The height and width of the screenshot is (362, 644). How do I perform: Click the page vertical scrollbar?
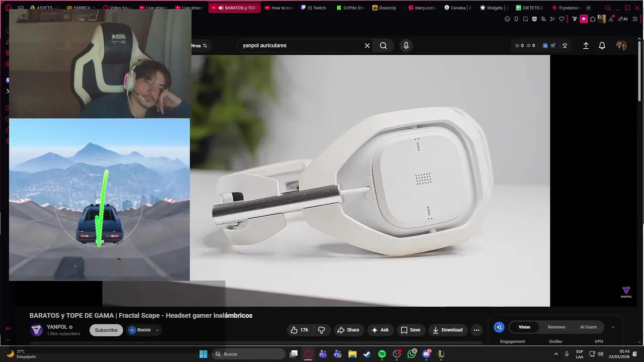click(x=640, y=70)
